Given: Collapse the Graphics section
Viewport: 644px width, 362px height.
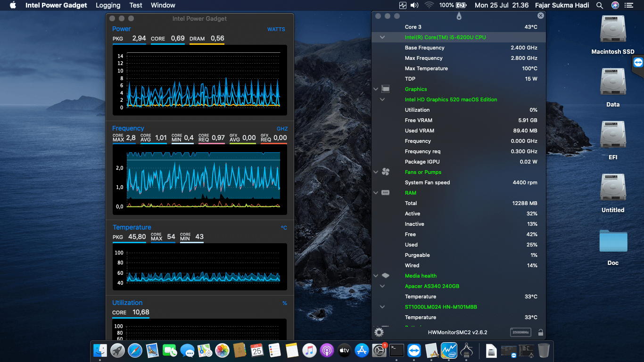Looking at the screenshot, I should [x=376, y=89].
